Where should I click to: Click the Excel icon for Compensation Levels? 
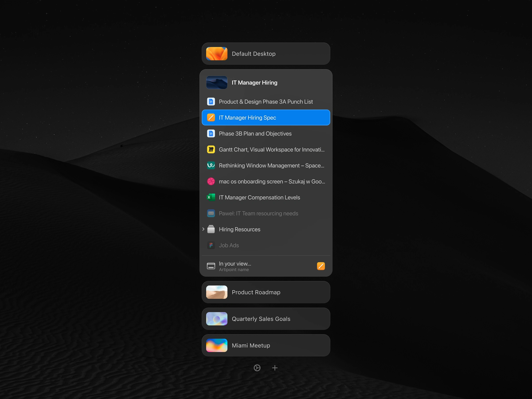(x=211, y=198)
